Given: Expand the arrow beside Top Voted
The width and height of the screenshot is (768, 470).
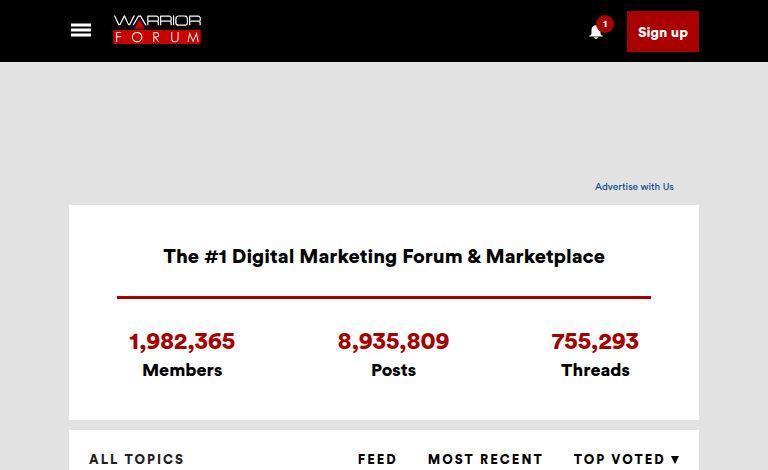Looking at the screenshot, I should pos(675,460).
